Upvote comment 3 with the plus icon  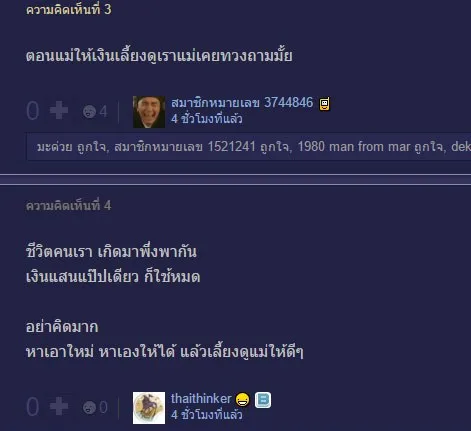[59, 111]
